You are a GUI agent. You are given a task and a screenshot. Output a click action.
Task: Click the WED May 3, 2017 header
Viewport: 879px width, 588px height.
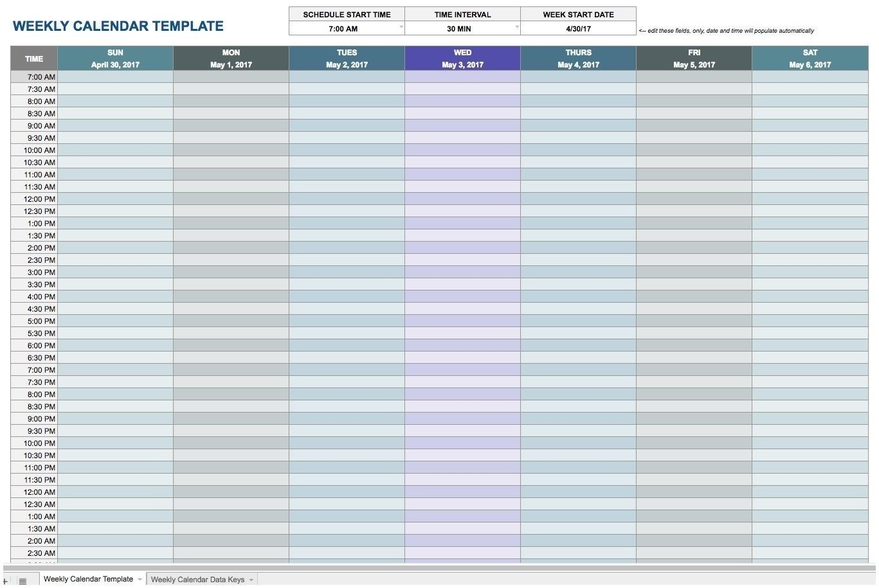[462, 58]
